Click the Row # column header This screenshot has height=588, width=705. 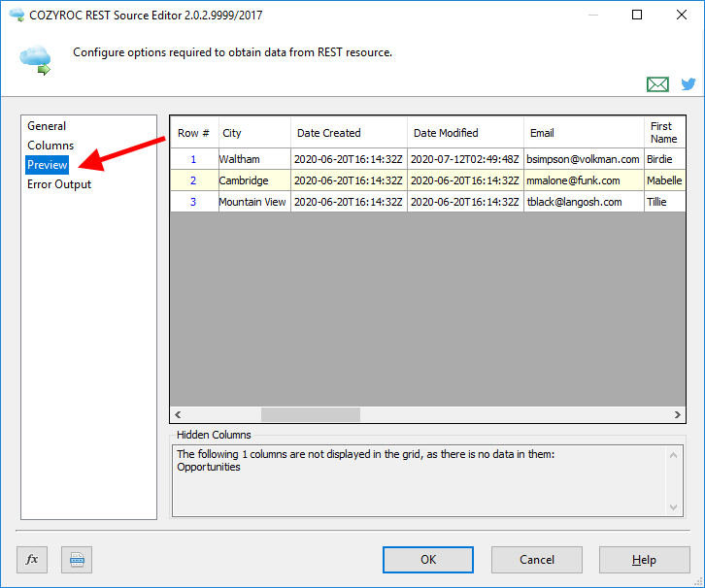click(194, 133)
